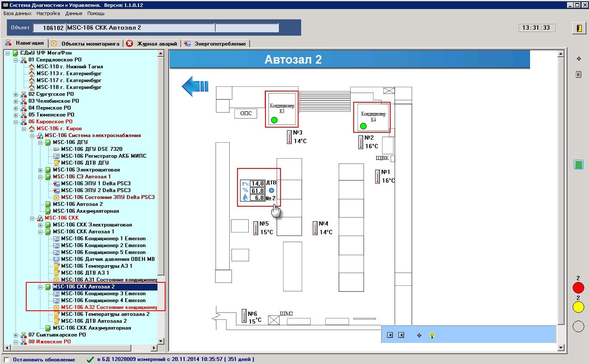Click the blue back arrow icon
The height and width of the screenshot is (364, 589).
195,86
